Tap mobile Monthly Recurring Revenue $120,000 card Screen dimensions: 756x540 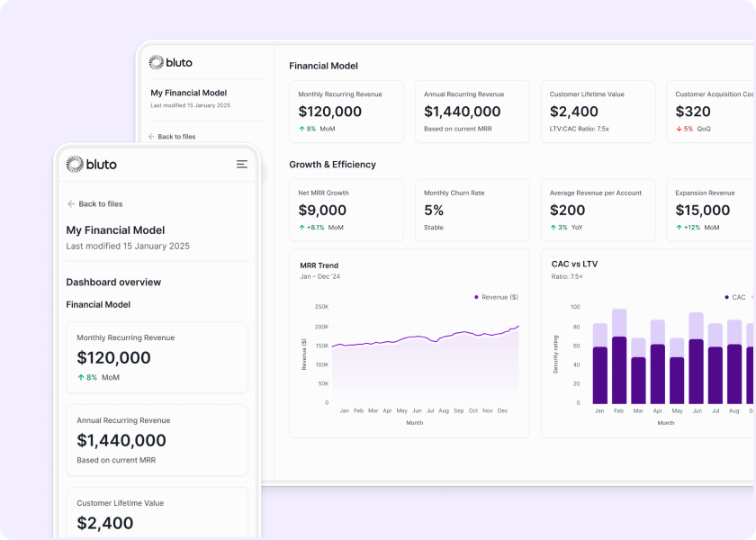coord(157,357)
